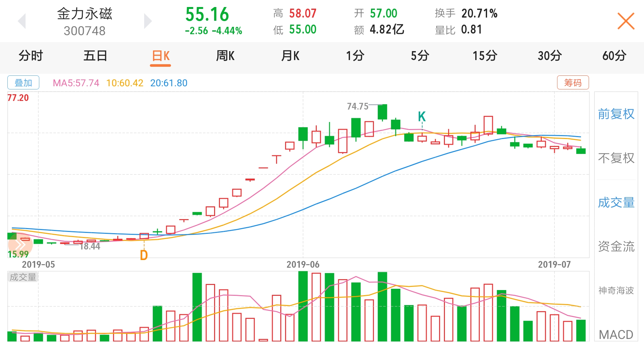The height and width of the screenshot is (345, 644).
Task: Switch to 1分 chart tab
Action: 355,56
